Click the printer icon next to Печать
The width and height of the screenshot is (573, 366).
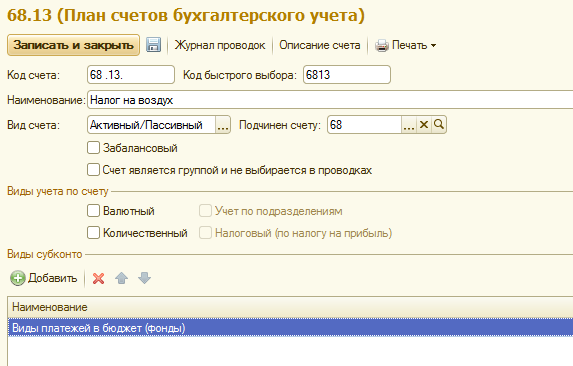382,45
